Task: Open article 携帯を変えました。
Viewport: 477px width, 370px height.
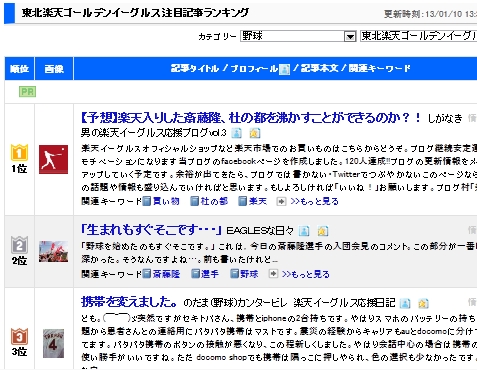Action: pyautogui.click(x=129, y=302)
